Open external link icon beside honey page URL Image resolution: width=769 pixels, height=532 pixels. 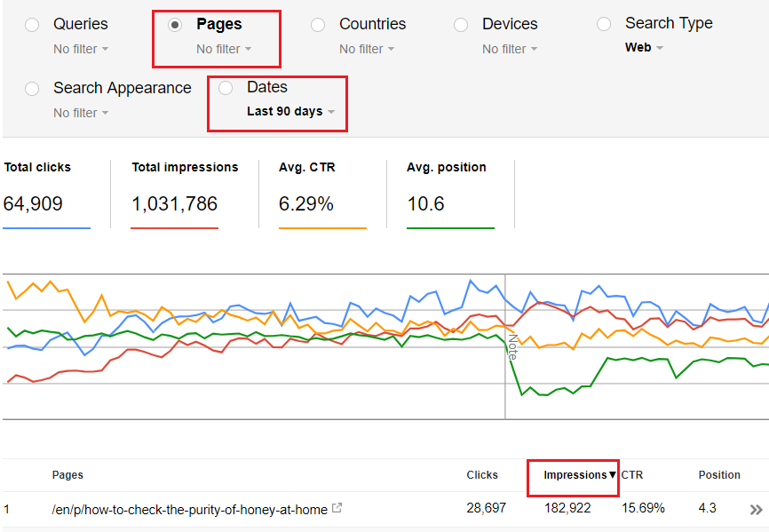[337, 509]
